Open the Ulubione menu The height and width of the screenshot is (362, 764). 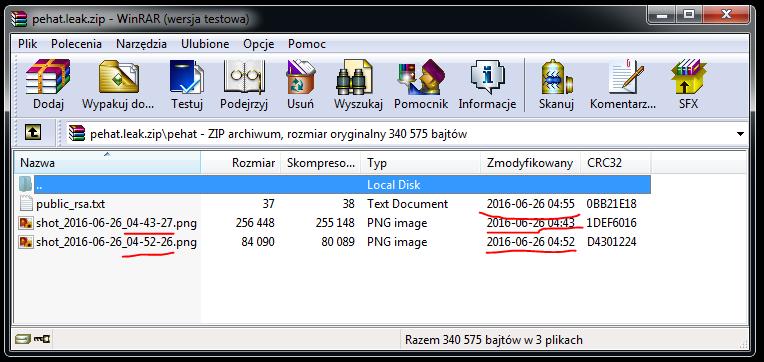(x=205, y=44)
